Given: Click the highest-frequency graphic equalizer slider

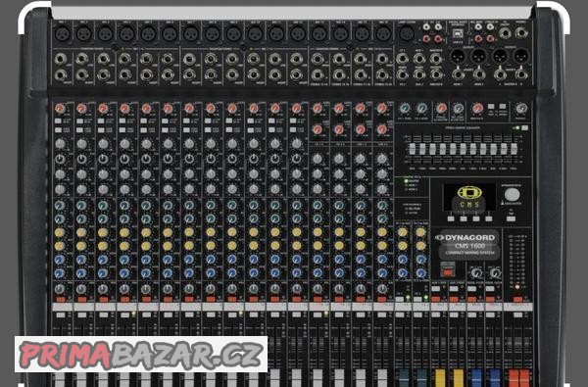Looking at the screenshot, I should click(514, 149).
